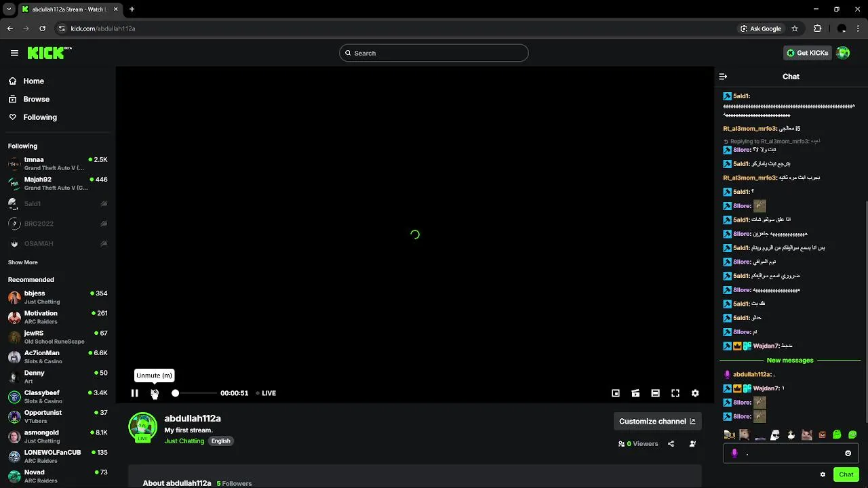Screen dimensions: 868x488
Task: Insert the cat face emote
Action: (806, 434)
